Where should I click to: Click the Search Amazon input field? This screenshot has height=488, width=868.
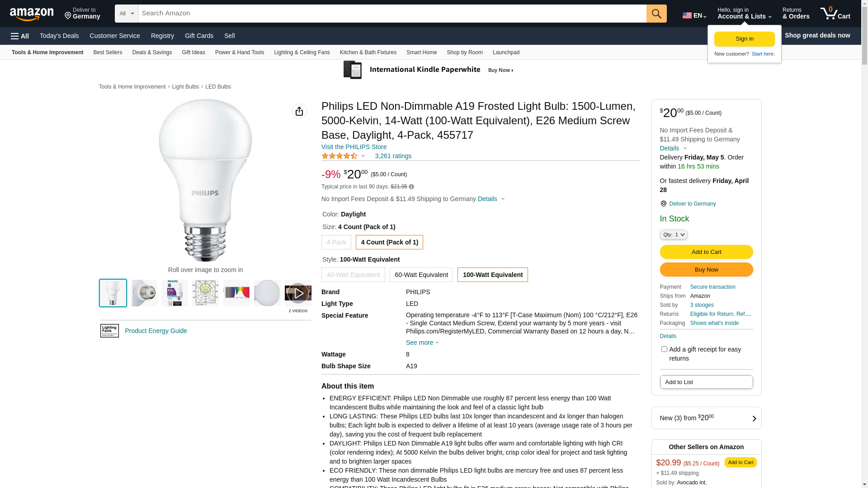coord(392,14)
